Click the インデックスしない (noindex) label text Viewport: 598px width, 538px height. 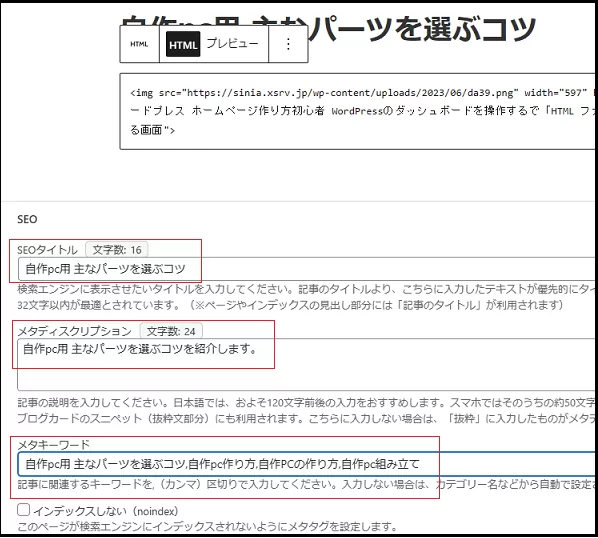(106, 511)
